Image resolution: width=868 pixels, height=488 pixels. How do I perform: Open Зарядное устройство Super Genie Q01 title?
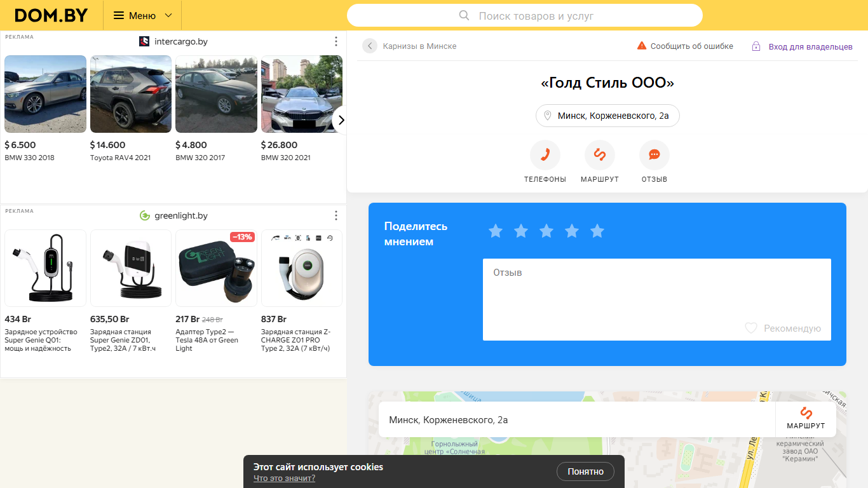(41, 340)
